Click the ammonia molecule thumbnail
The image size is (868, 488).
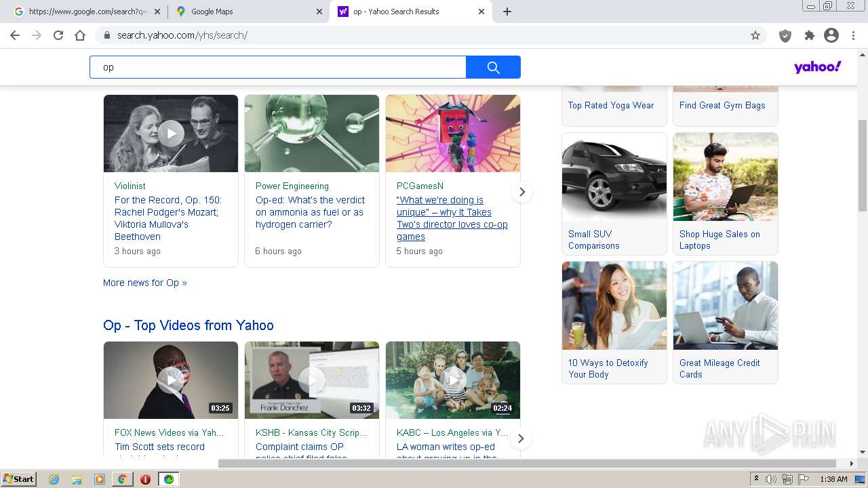(x=312, y=134)
